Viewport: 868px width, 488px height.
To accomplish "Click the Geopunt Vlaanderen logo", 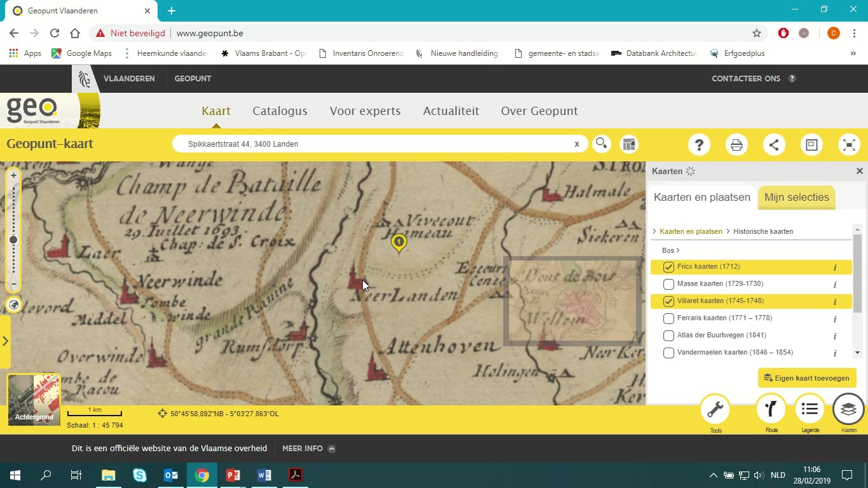I will pos(32,111).
